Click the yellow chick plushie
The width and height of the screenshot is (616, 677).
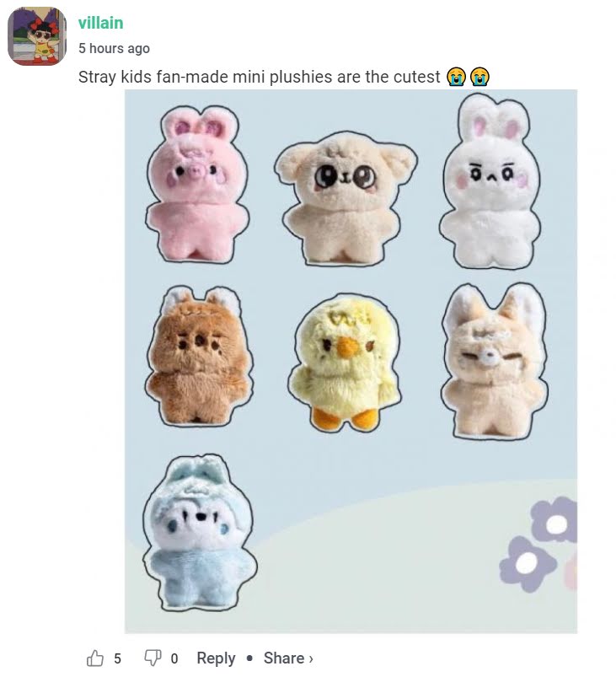pos(345,363)
